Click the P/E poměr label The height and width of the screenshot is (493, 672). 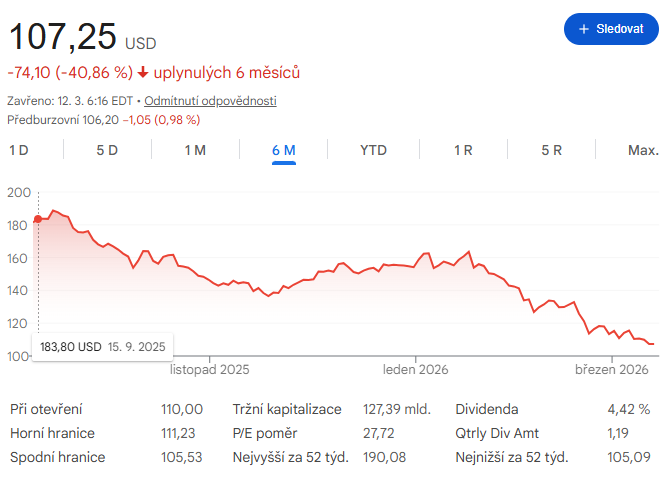click(x=267, y=433)
